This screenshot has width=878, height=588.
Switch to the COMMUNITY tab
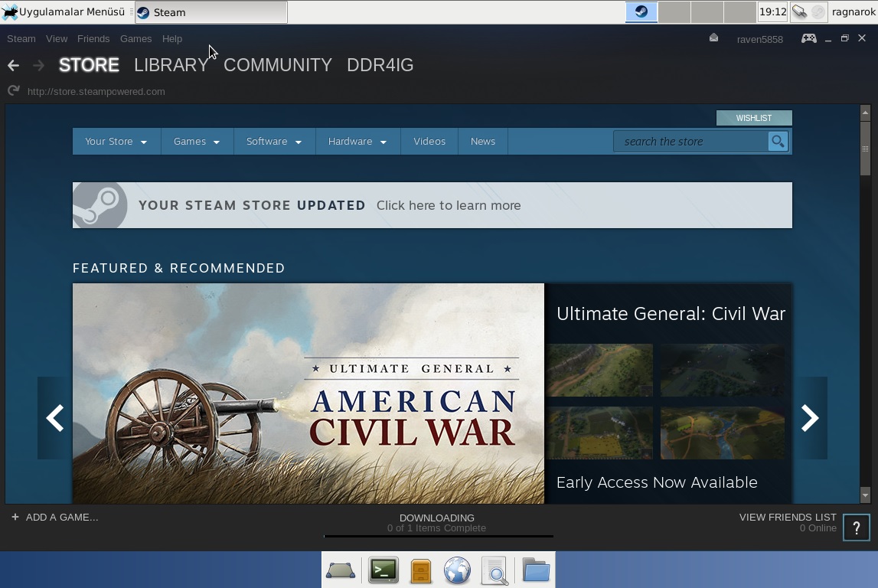(x=278, y=65)
